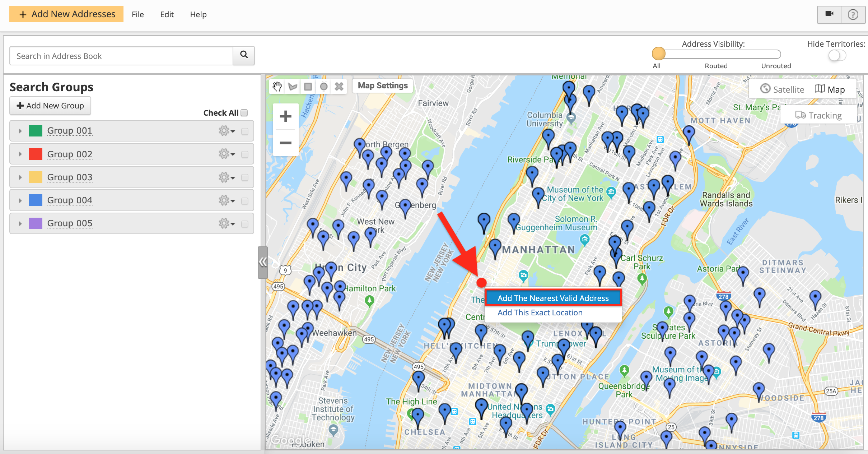Check the Group 003 checkbox
This screenshot has height=454, width=868.
click(245, 177)
